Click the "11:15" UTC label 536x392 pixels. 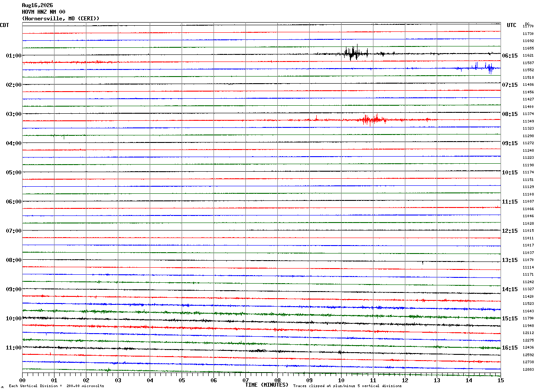tap(510, 202)
